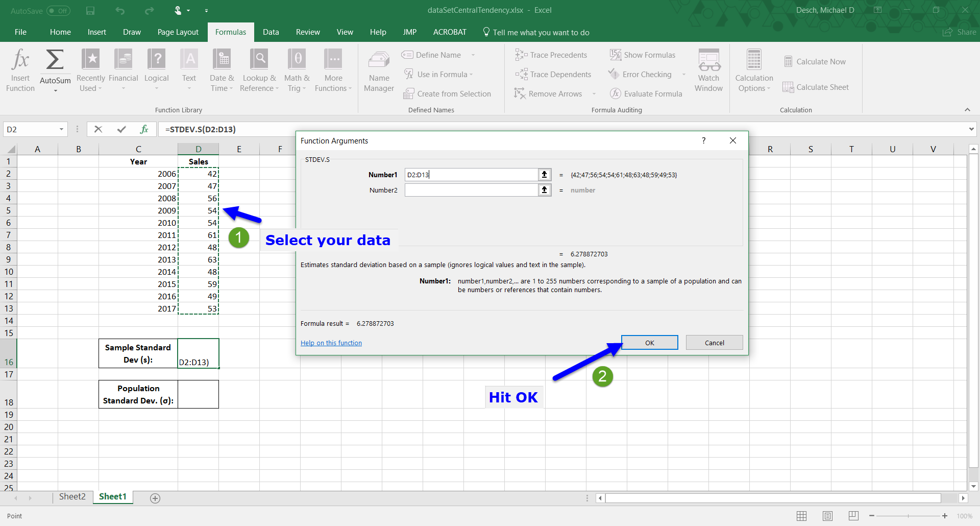980x526 pixels.
Task: Toggle the AutoSave switch
Action: [58, 11]
